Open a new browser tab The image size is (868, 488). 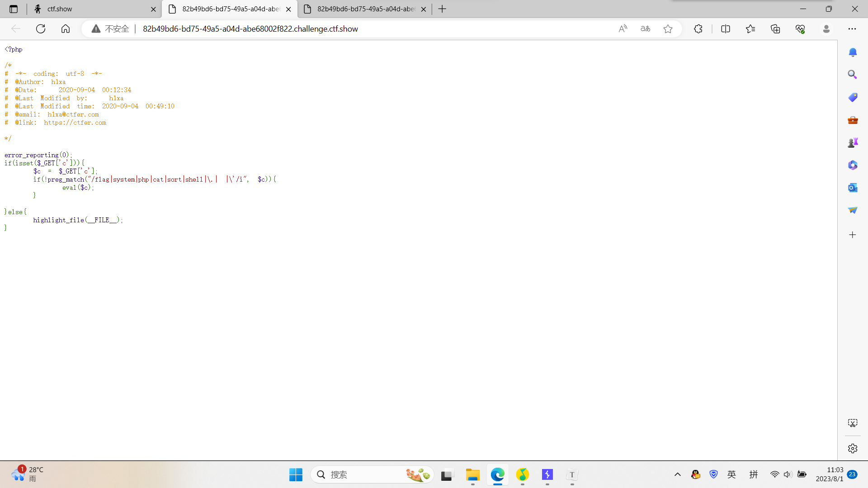(442, 9)
